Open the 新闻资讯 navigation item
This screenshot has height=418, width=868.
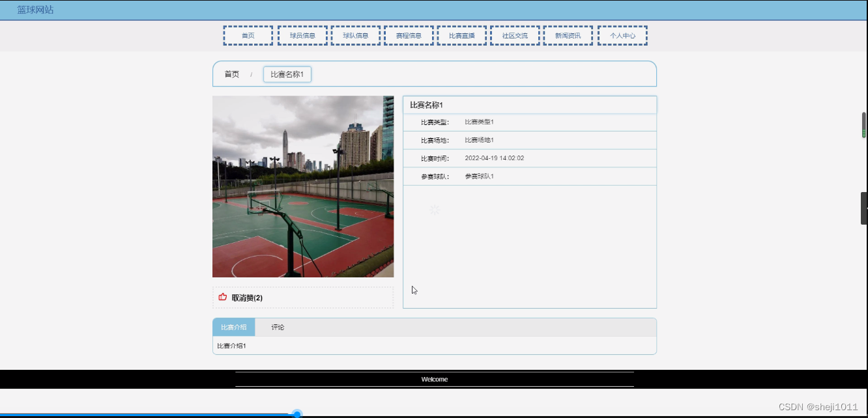point(568,35)
